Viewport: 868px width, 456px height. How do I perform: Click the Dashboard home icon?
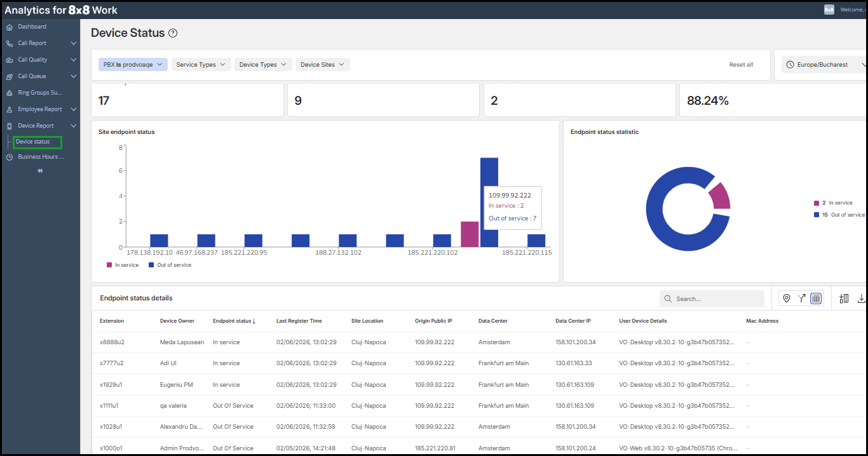pos(10,27)
